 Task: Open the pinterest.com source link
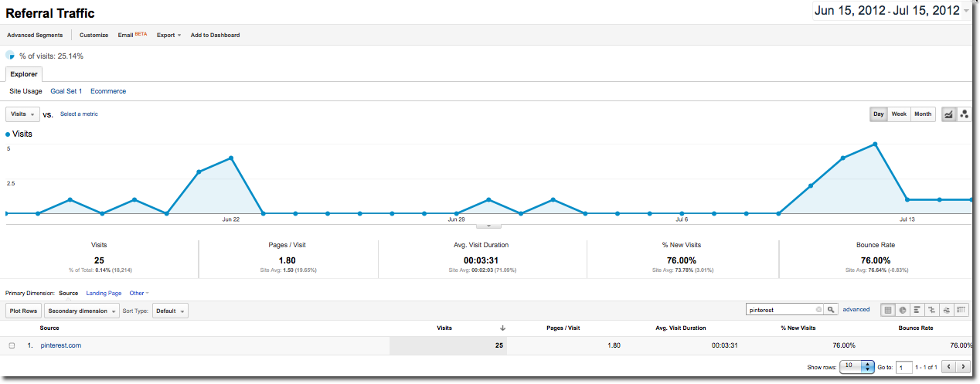pyautogui.click(x=60, y=345)
